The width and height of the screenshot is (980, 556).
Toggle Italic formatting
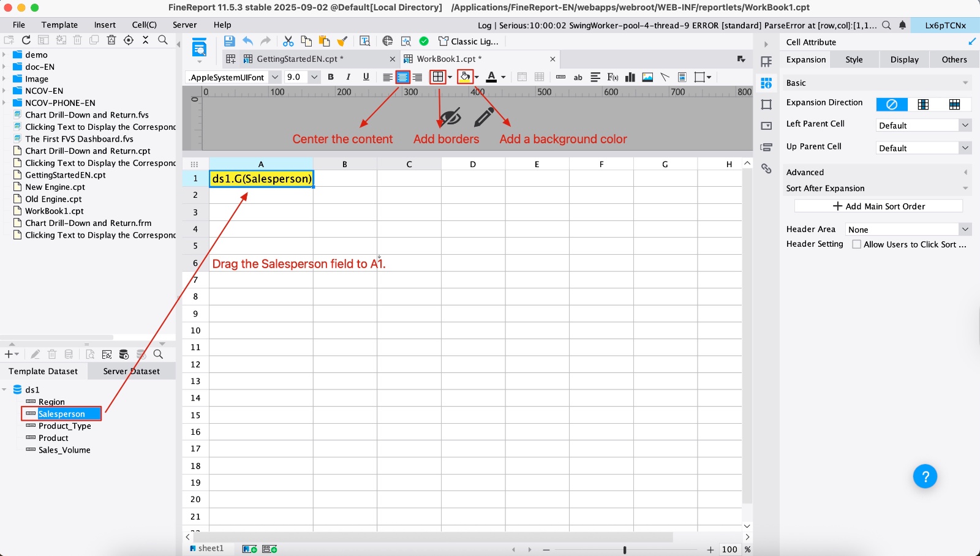349,77
